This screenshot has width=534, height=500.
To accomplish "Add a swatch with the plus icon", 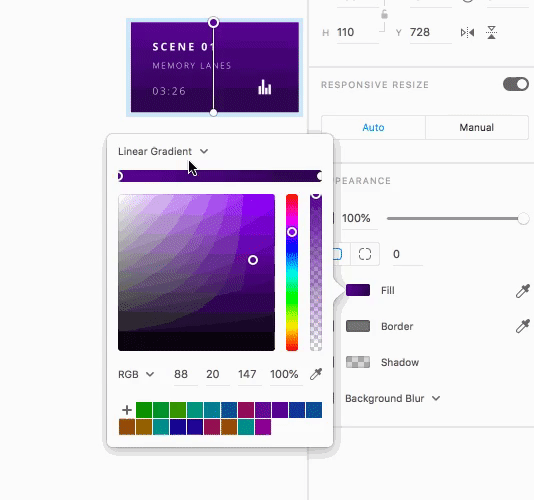I will [127, 410].
